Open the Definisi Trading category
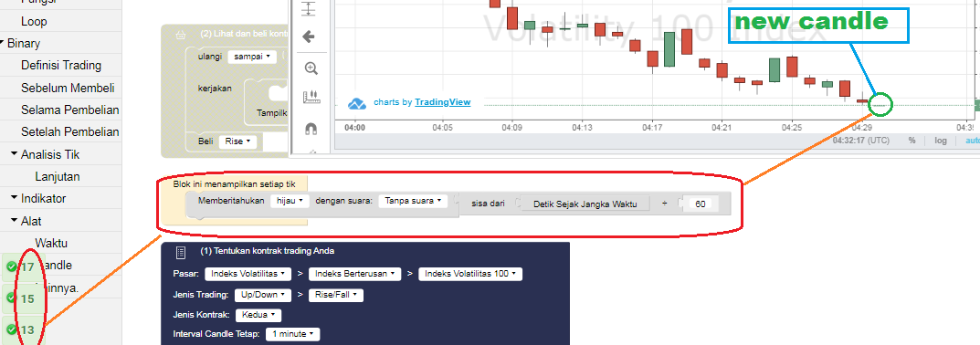Image resolution: width=980 pixels, height=345 pixels. (60, 66)
